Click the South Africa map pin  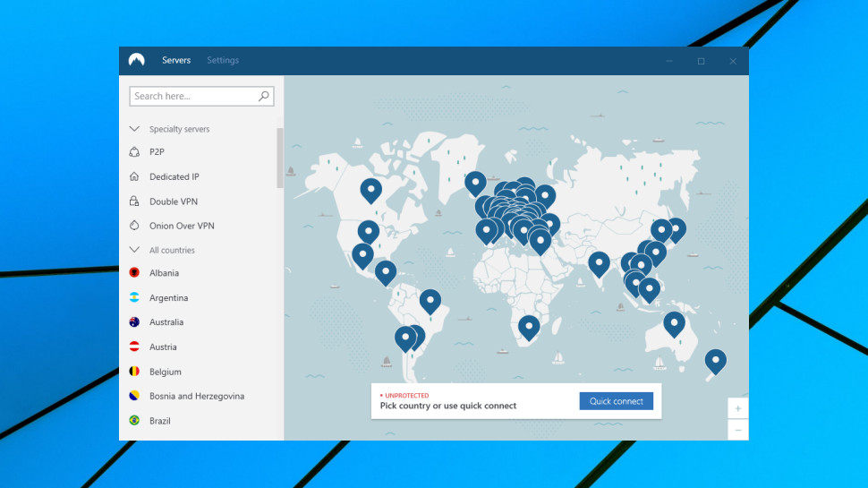point(529,328)
